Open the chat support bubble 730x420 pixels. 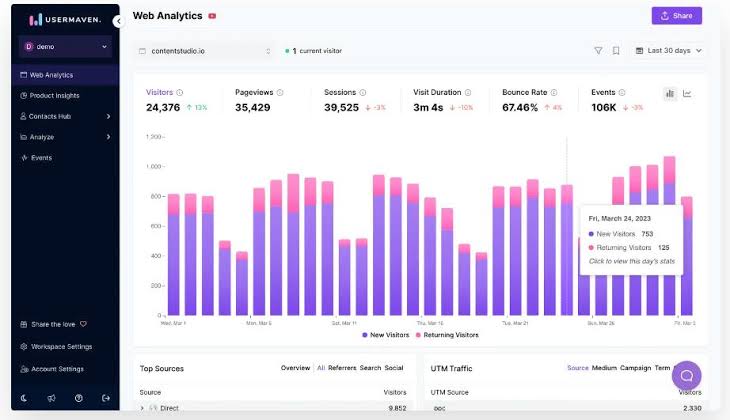click(686, 376)
